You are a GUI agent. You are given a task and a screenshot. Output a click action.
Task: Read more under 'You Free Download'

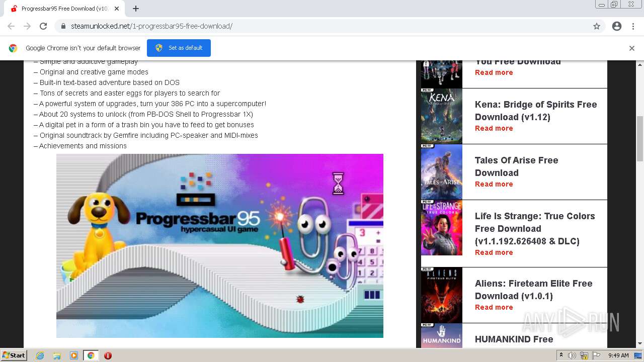494,72
